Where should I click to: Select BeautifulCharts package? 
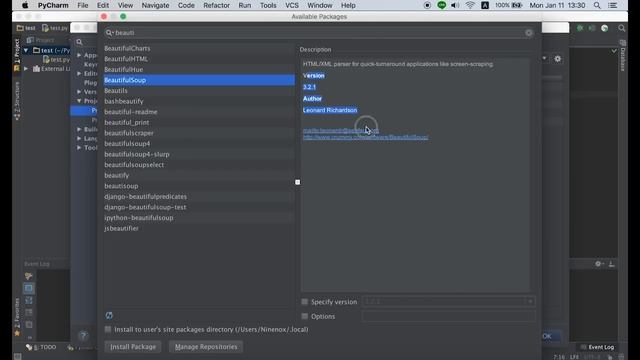(199, 48)
